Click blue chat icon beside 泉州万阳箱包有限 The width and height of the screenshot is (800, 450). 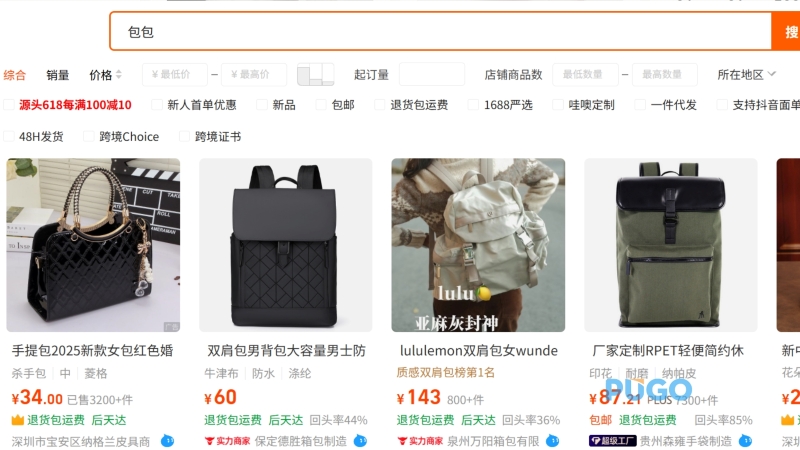[553, 440]
